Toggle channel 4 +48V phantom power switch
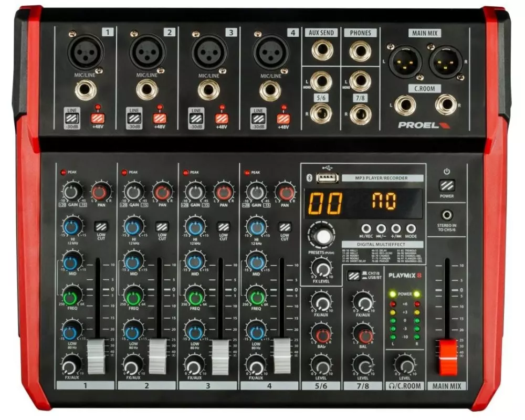This screenshot has height=420, width=525. coord(283,119)
